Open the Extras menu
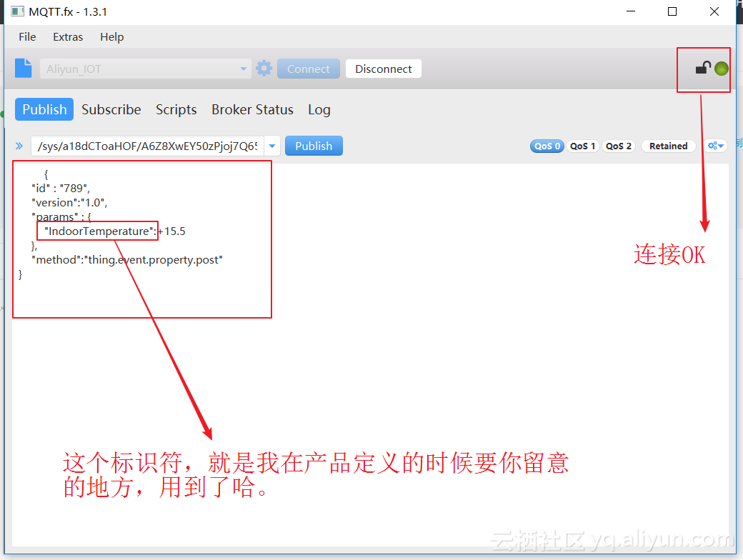The height and width of the screenshot is (560, 743). pyautogui.click(x=68, y=37)
